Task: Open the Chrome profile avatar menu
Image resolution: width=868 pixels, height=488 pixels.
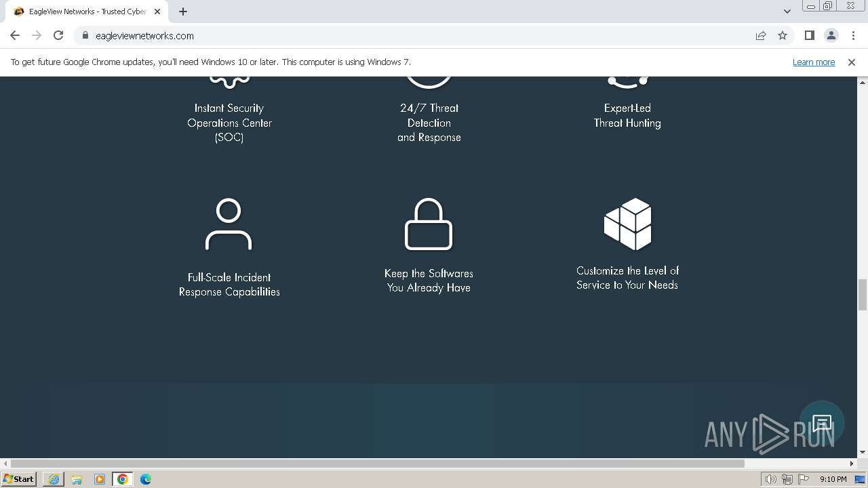Action: tap(831, 35)
